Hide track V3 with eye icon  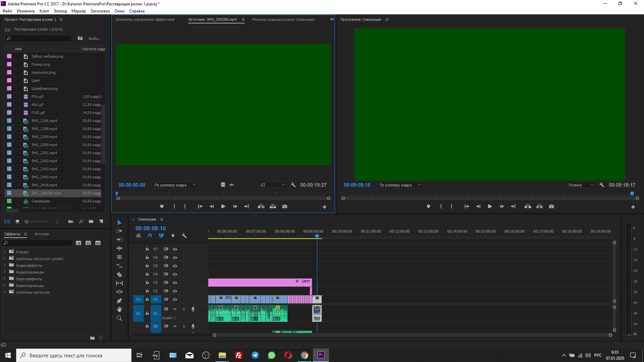pos(174,283)
